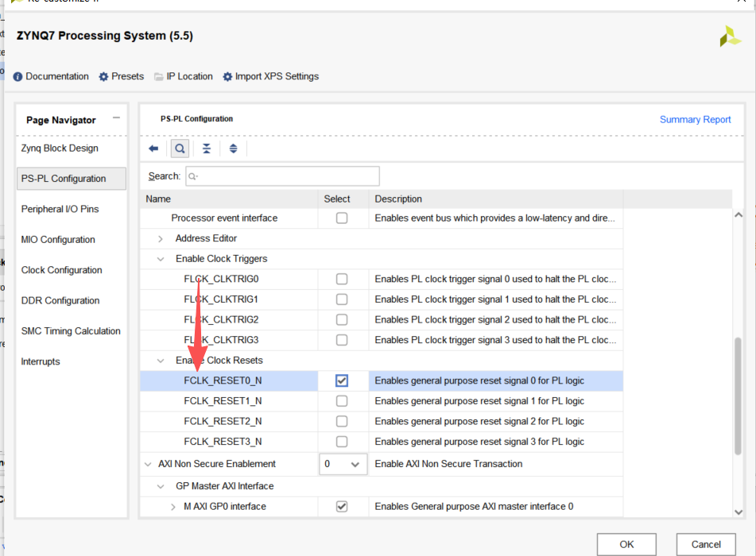
Task: Expand M AXI GP0 interface node
Action: pos(173,507)
